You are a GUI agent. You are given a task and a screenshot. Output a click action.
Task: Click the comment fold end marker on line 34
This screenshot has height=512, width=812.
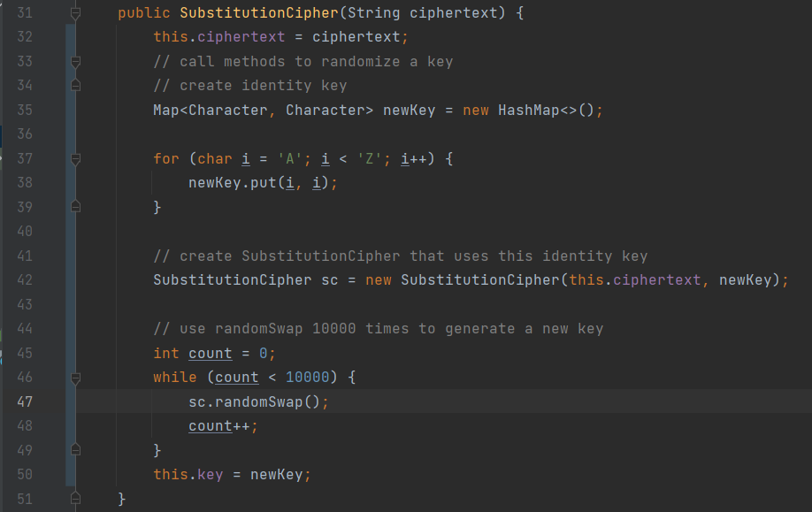tap(75, 86)
